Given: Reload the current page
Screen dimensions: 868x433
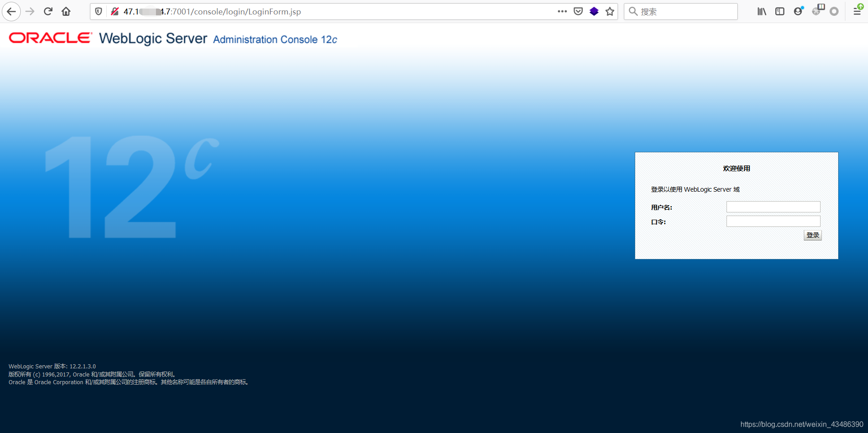Looking at the screenshot, I should (x=48, y=11).
